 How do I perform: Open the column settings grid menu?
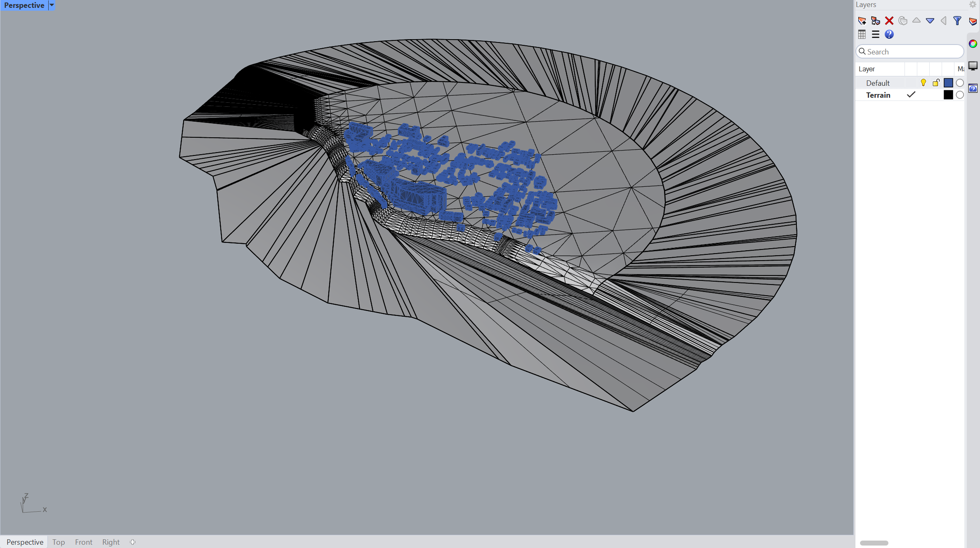click(x=862, y=35)
